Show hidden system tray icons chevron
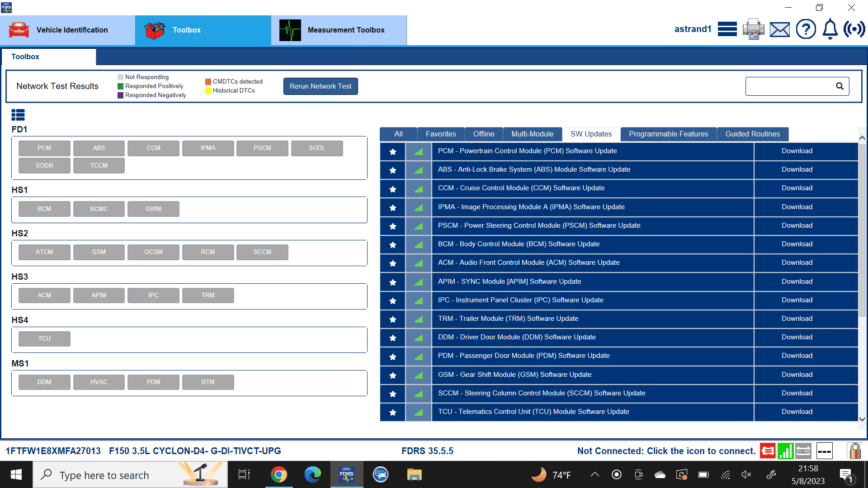This screenshot has width=868, height=488. tap(594, 474)
